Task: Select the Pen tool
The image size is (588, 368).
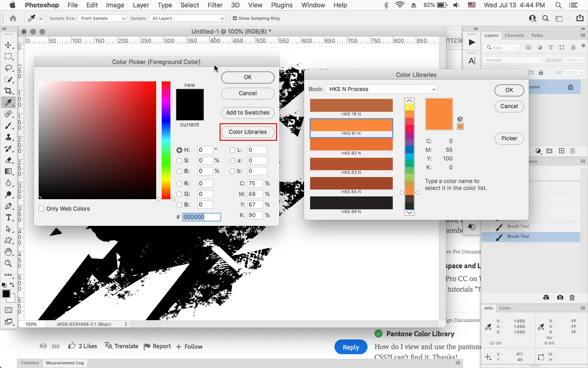Action: tap(8, 206)
